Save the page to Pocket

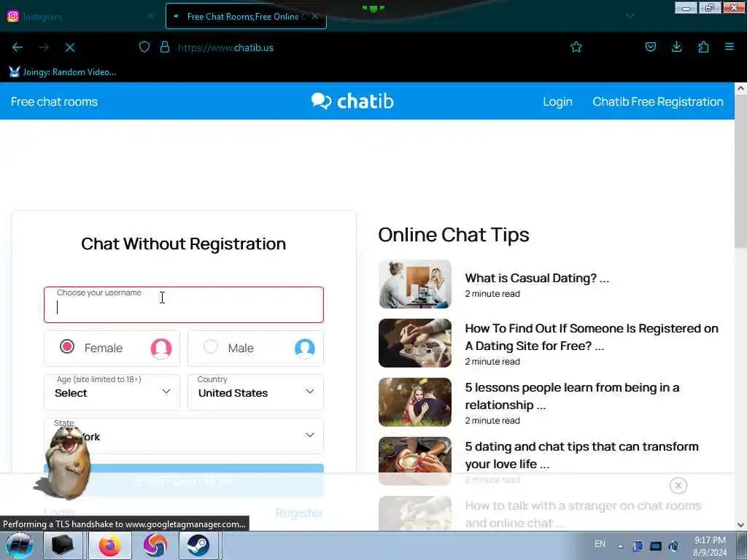[x=650, y=47]
